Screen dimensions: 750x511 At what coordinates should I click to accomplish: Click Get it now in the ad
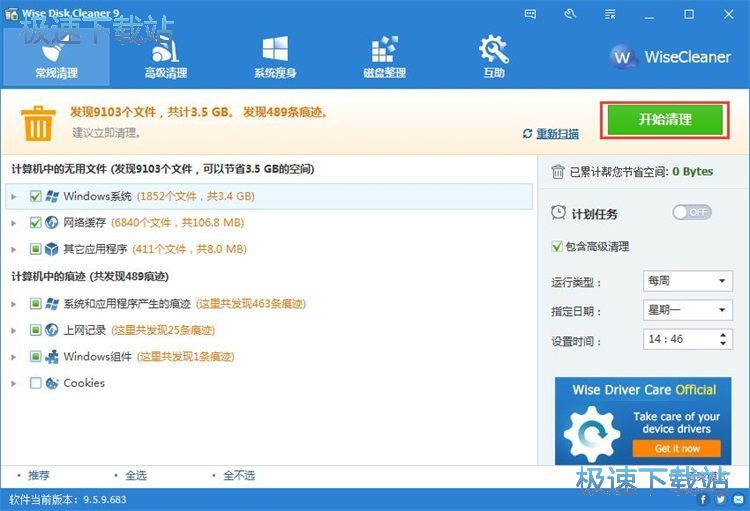click(677, 449)
